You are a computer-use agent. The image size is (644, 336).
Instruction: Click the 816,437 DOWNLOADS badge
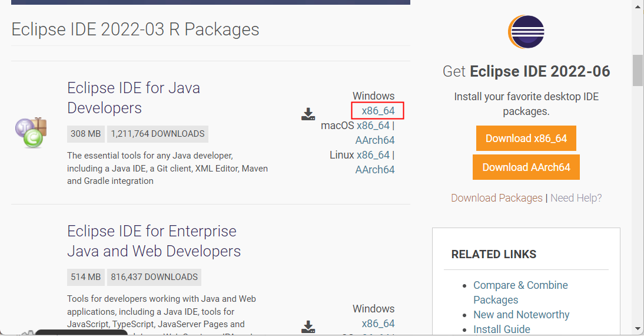coord(154,277)
